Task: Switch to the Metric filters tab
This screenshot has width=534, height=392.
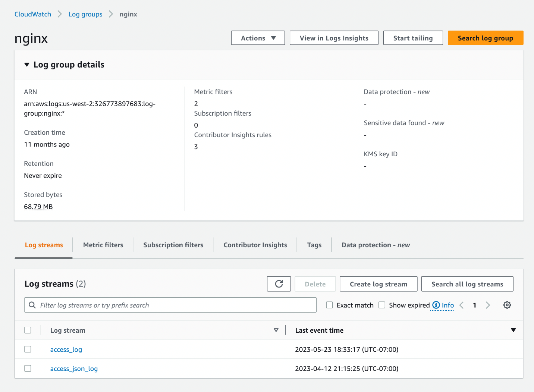Action: (x=103, y=245)
